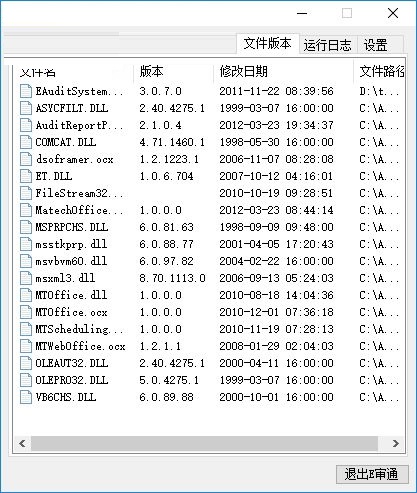Select the OLEAUT32.DLL file icon

pos(26,363)
